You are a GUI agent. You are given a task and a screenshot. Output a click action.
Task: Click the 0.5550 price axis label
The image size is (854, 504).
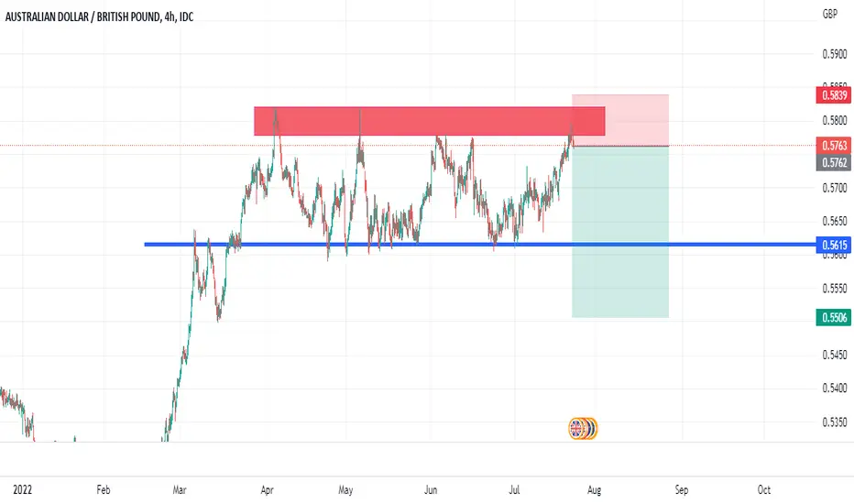835,289
